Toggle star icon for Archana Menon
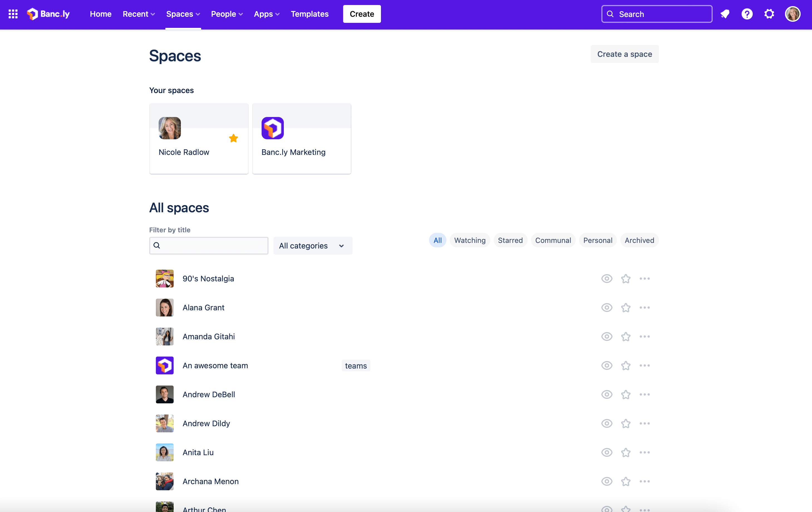The width and height of the screenshot is (812, 512). coord(626,481)
